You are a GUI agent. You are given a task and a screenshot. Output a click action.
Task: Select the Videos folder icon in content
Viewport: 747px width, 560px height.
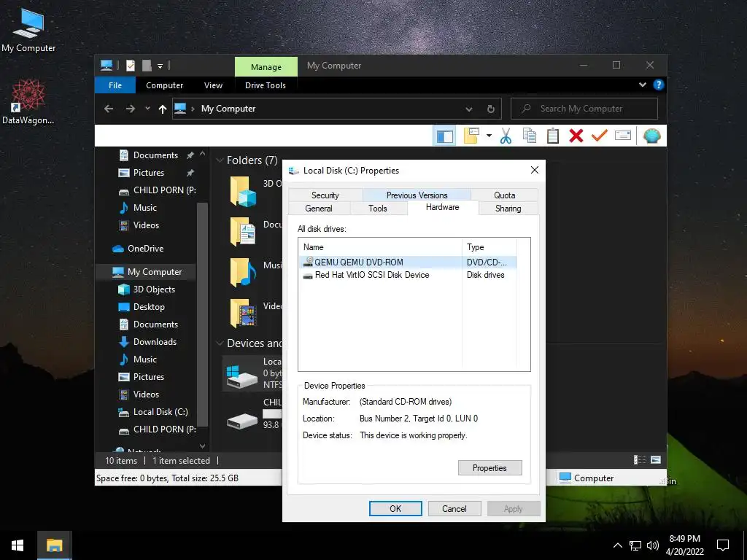click(x=244, y=313)
